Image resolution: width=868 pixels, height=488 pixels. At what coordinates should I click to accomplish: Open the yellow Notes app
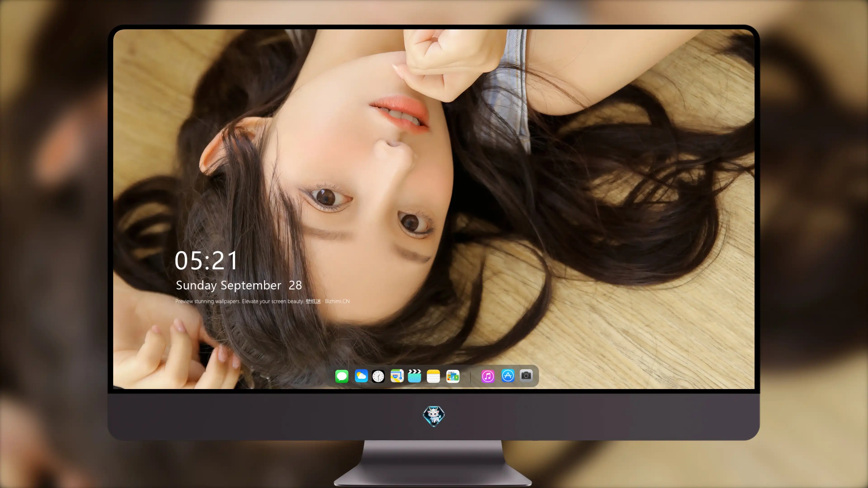coord(433,376)
